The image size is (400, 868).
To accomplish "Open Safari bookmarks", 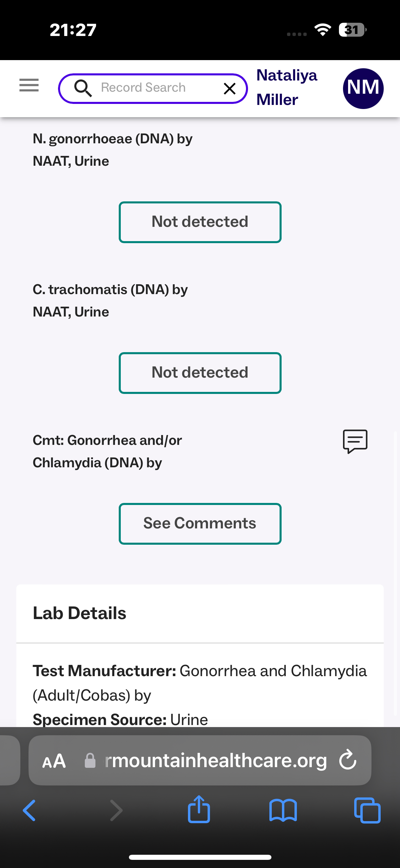I will tap(283, 810).
